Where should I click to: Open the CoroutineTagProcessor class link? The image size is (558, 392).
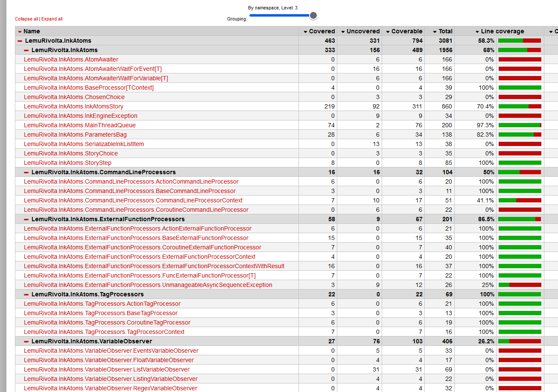click(107, 322)
